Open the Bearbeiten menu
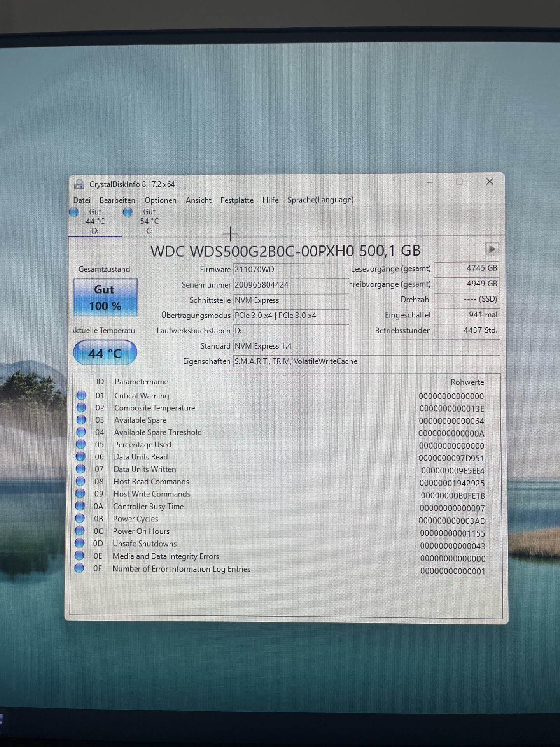 [x=117, y=200]
